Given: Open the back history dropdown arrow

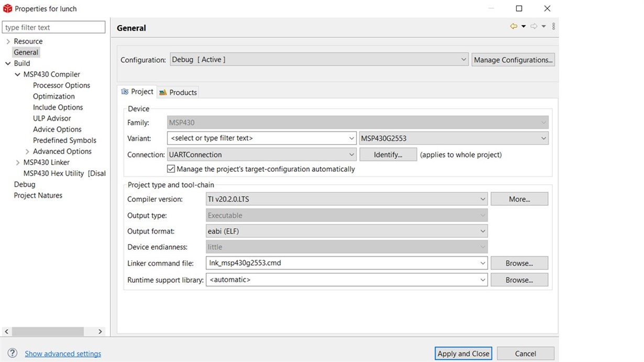Looking at the screenshot, I should coord(523,26).
